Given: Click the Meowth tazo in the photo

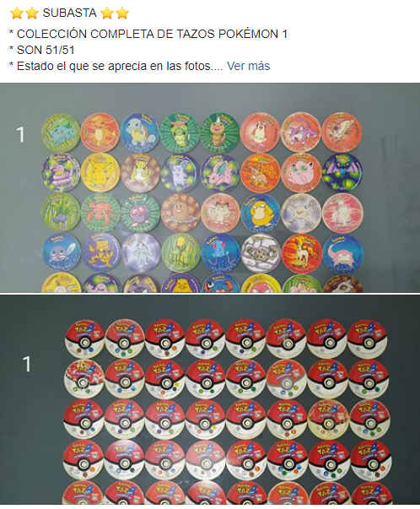Looking at the screenshot, I should (220, 213).
